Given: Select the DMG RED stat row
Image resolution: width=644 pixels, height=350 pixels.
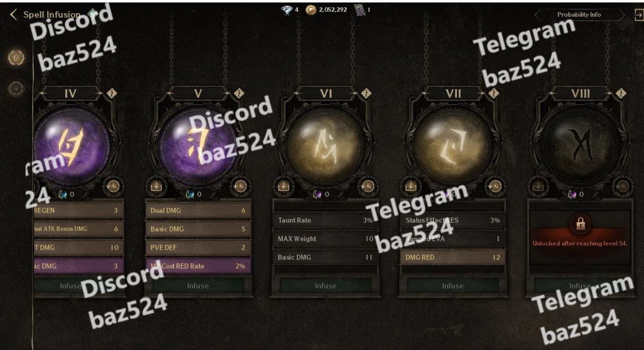Looking at the screenshot, I should coord(453,257).
